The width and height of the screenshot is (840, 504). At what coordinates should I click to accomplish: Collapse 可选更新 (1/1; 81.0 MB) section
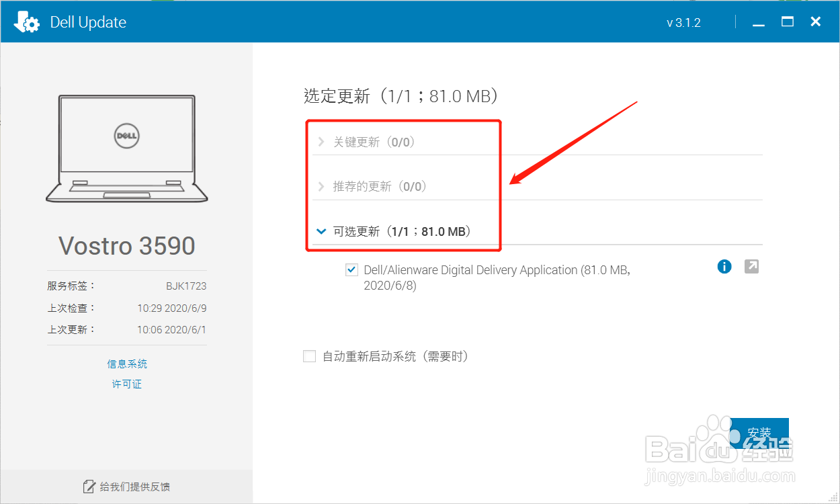click(x=321, y=232)
